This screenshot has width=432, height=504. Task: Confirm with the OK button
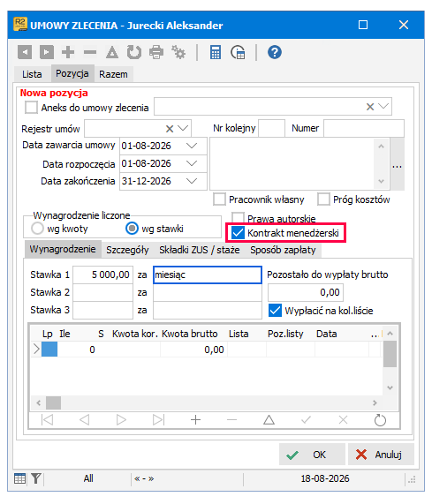pos(312,455)
